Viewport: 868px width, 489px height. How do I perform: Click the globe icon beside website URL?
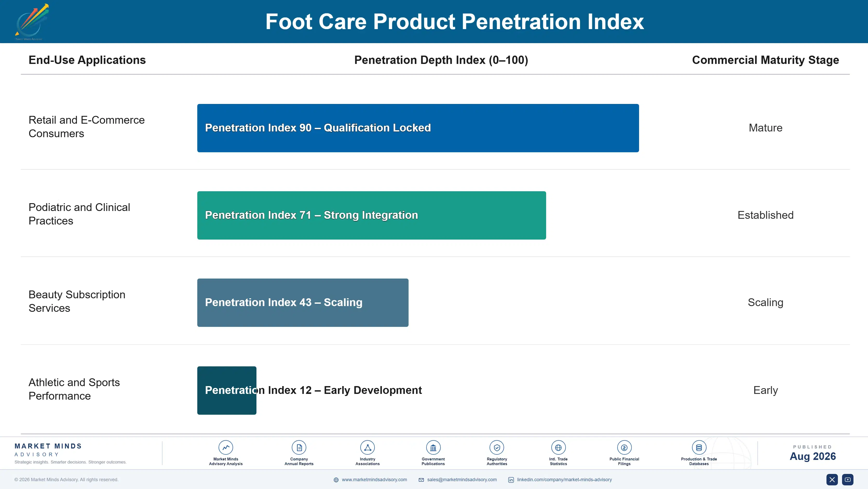(336, 480)
